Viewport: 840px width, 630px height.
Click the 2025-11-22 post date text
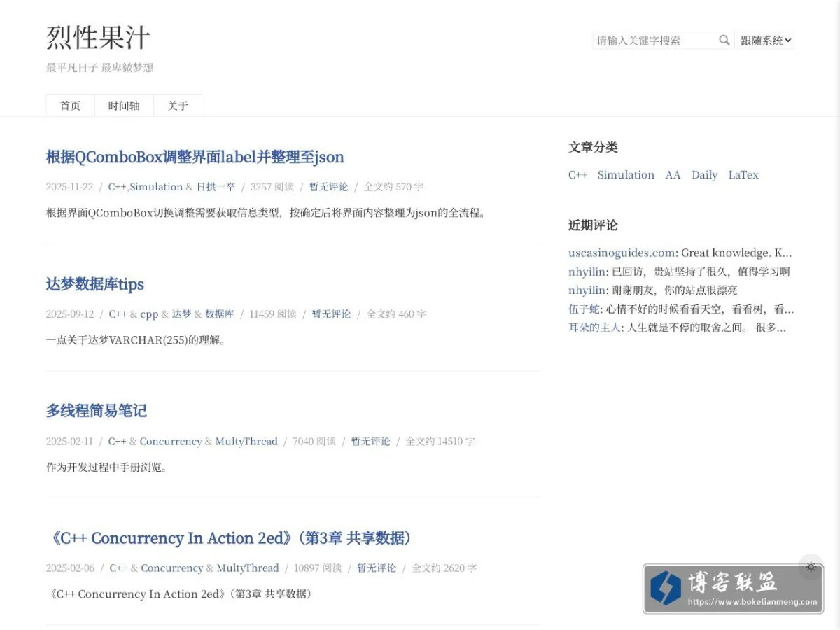pyautogui.click(x=69, y=187)
